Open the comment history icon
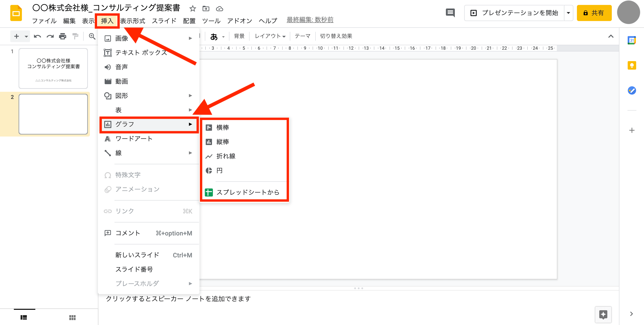The image size is (644, 325). tap(450, 13)
